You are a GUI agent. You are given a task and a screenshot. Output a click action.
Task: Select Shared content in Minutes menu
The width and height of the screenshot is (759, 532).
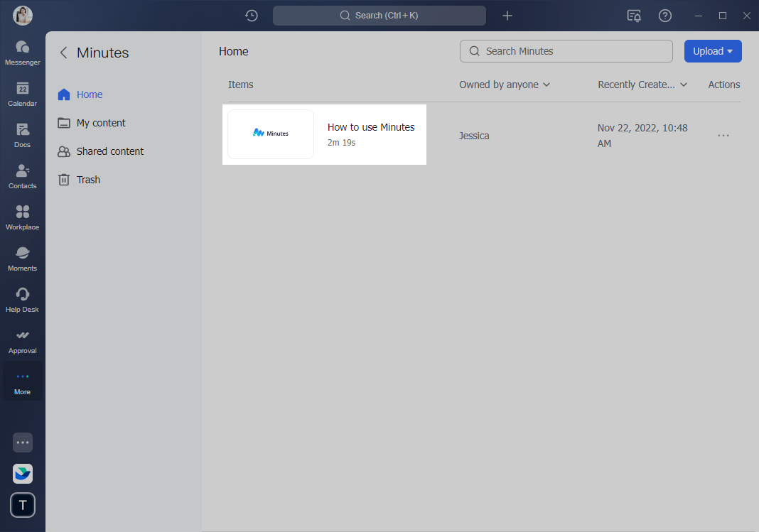109,151
